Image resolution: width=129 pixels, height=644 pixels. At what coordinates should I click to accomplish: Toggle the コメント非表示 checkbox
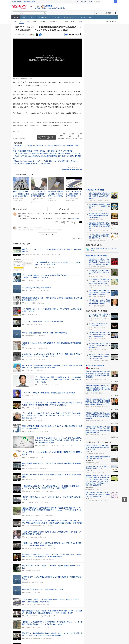coord(71,239)
